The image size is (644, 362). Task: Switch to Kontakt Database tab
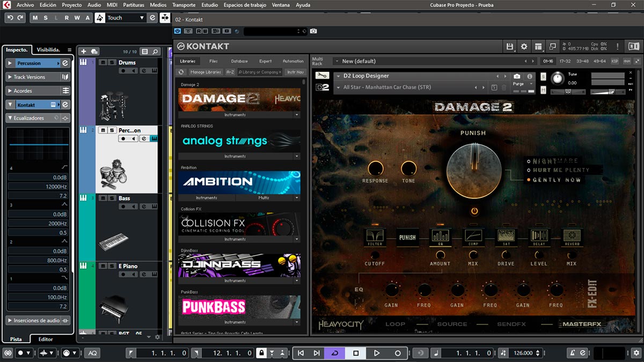(239, 61)
